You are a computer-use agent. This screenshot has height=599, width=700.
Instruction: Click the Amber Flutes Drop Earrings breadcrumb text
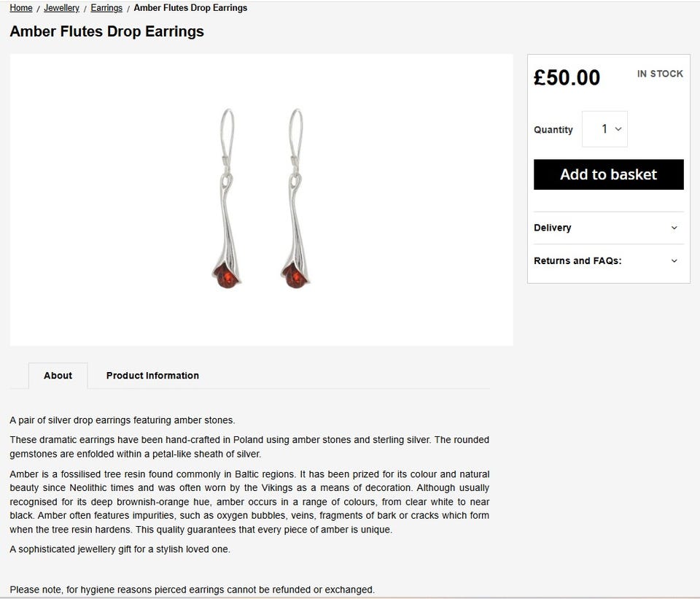tap(190, 8)
